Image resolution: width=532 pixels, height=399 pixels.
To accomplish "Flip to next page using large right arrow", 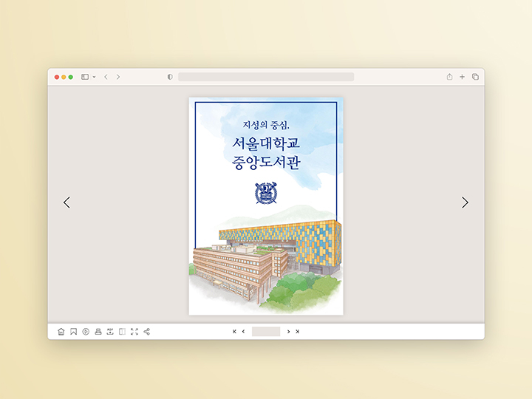I will [465, 202].
